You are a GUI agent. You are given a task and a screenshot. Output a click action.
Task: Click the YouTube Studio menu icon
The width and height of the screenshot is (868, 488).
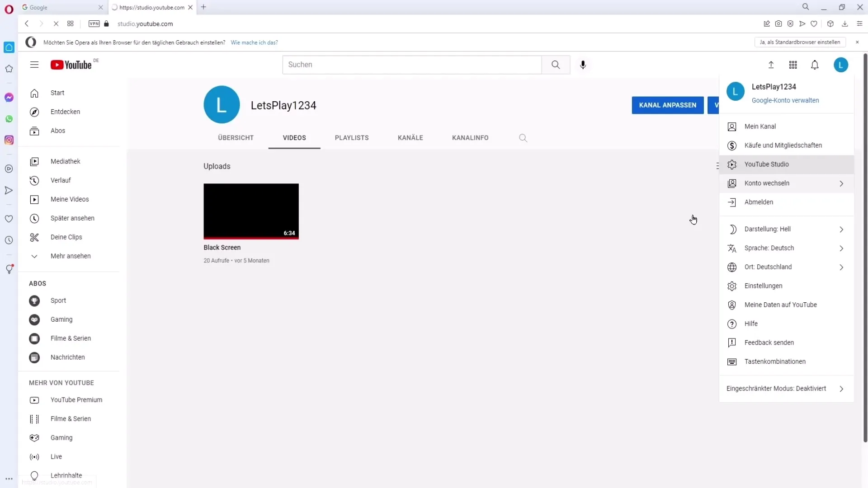733,164
